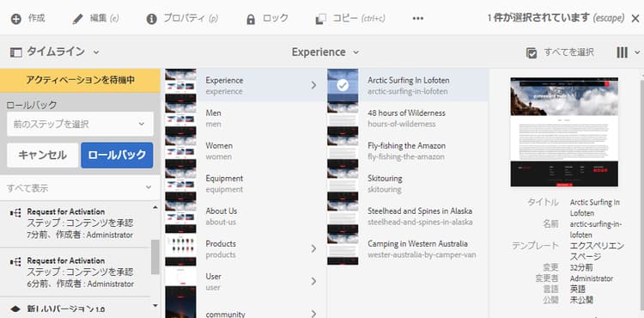Click the large page preview image
Viewport: 644px width, 318px height.
click(x=564, y=131)
